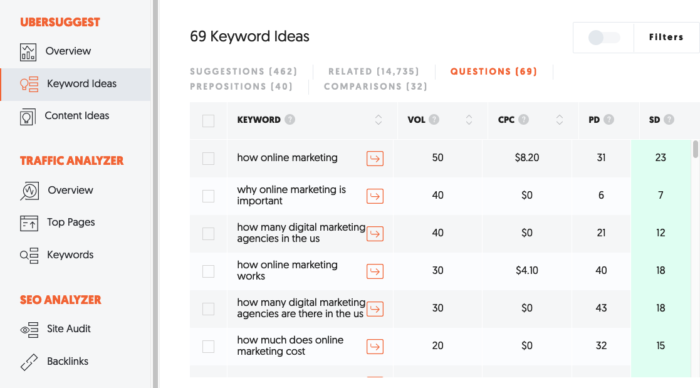The width and height of the screenshot is (700, 388).
Task: Open the Ubersuggest Overview chart icon
Action: pos(28,52)
